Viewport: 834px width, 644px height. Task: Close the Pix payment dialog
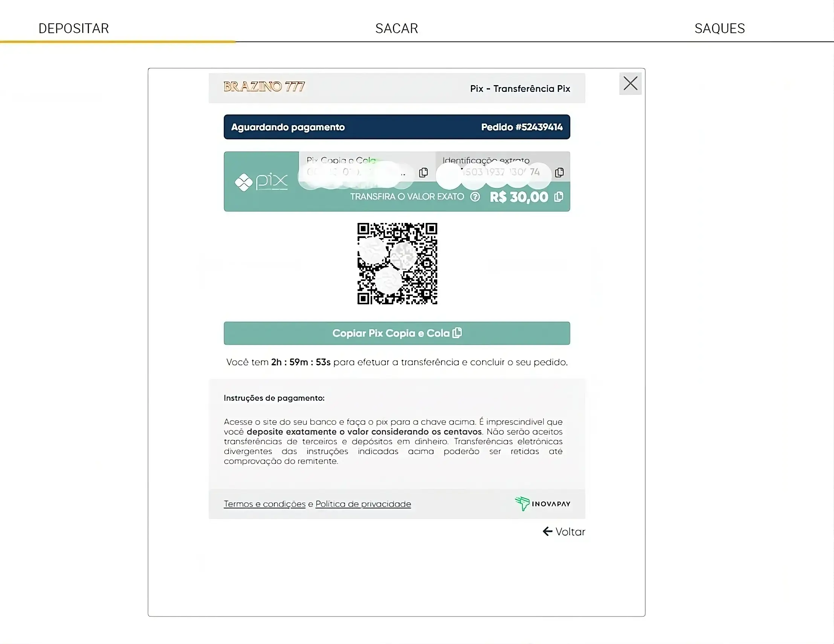(630, 83)
